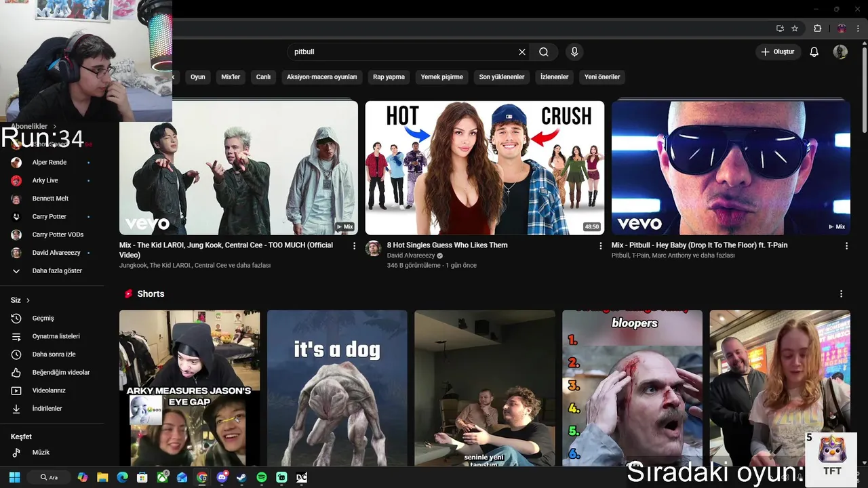Viewport: 868px width, 488px height.
Task: Open the YouTube account avatar menu
Action: point(840,52)
